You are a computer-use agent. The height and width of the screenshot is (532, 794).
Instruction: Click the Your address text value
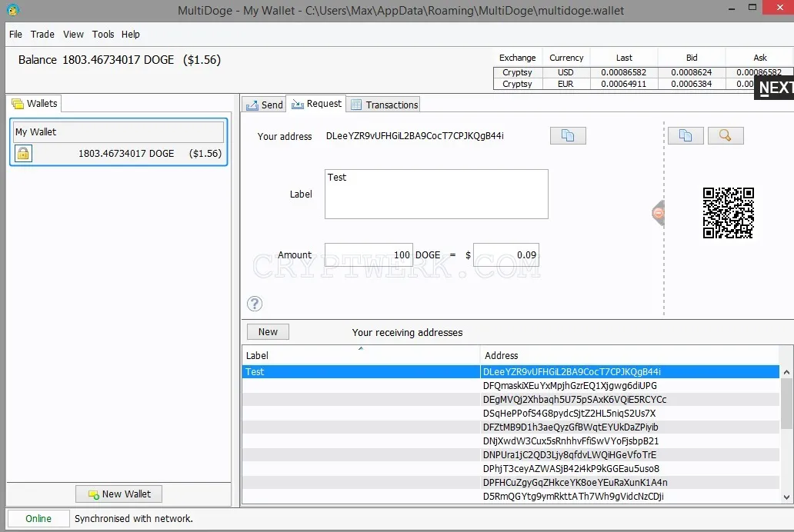415,135
